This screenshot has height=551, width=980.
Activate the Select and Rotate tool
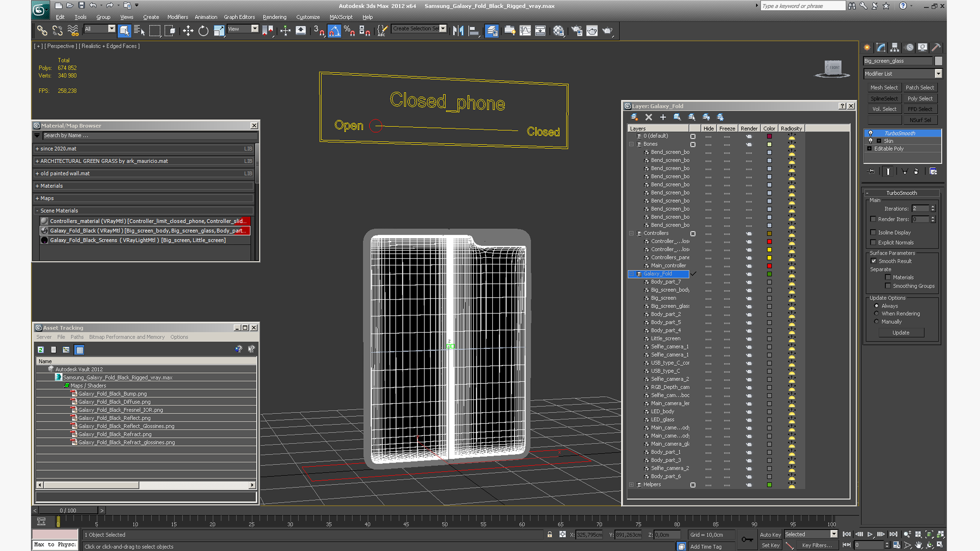(x=204, y=31)
